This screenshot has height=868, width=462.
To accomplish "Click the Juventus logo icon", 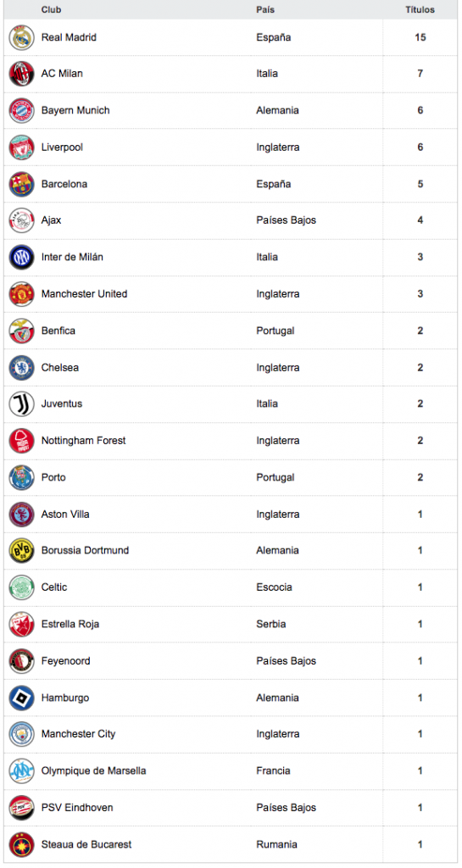I will [21, 404].
